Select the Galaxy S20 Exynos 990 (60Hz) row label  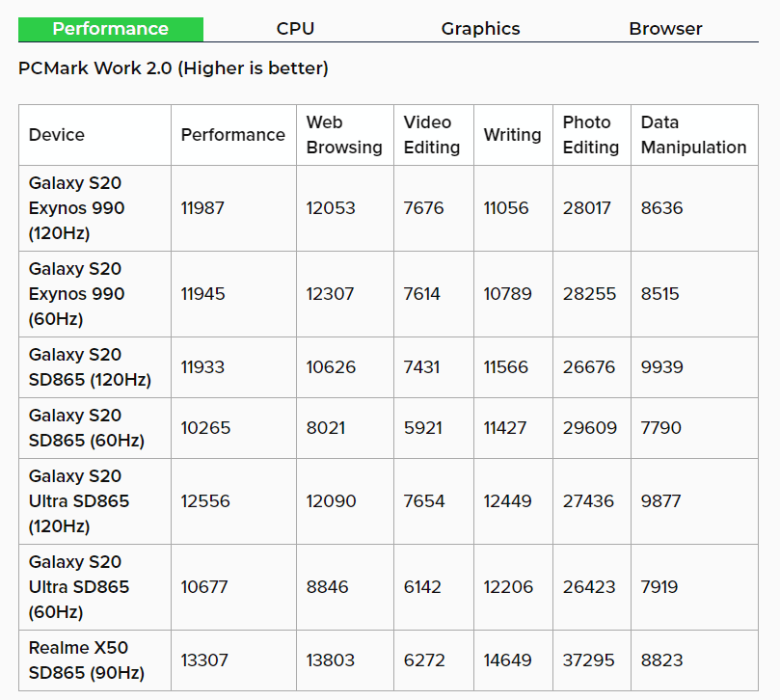click(x=76, y=294)
